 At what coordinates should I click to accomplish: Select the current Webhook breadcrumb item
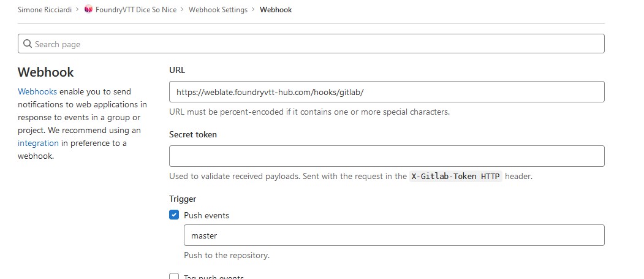pos(276,9)
